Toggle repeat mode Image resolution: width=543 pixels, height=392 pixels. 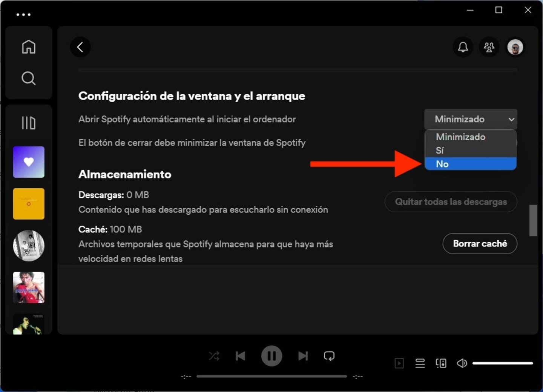click(x=329, y=356)
